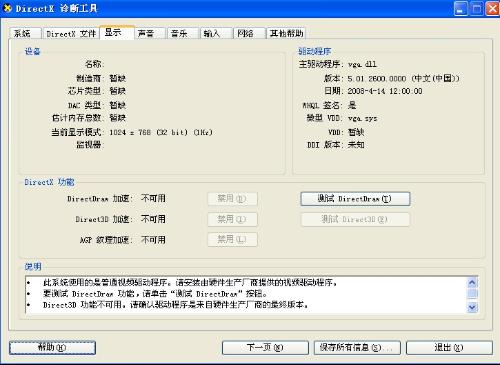Click the 测试 DirectDraw button
500x365 pixels.
(355, 199)
